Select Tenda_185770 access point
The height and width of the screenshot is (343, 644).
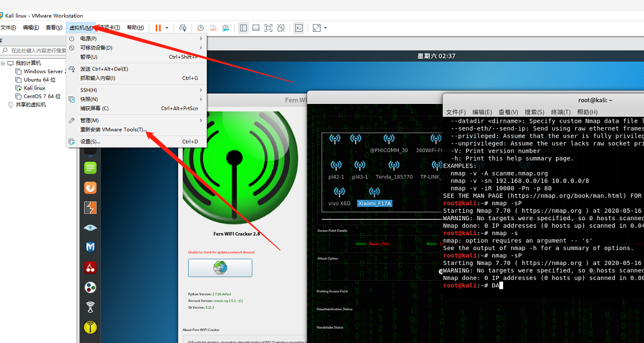point(394,170)
